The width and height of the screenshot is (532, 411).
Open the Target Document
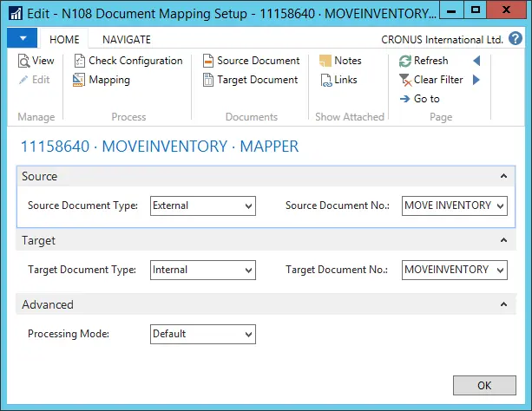(x=250, y=80)
